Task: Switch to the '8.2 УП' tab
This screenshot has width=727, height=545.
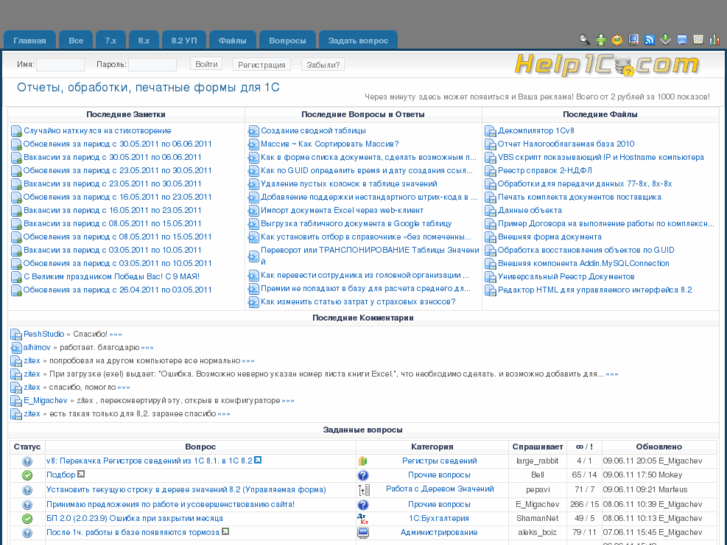Action: point(184,41)
